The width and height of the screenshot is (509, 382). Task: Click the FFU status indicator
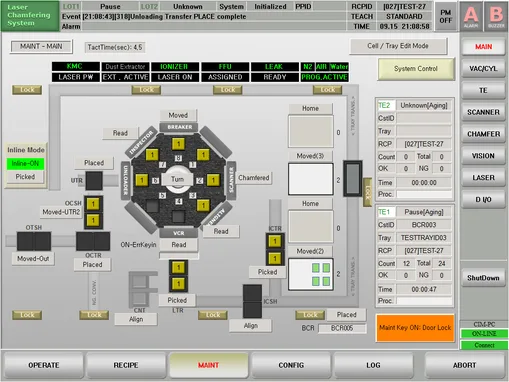[x=225, y=66]
